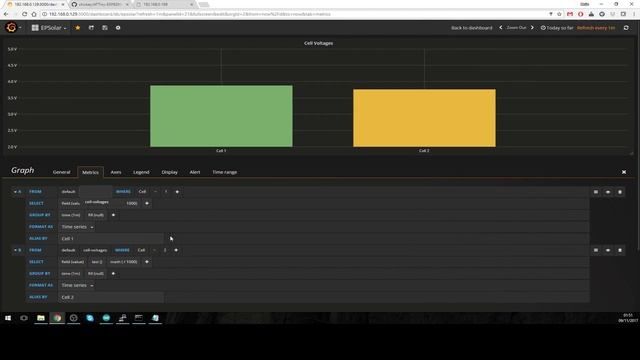Open File Explorer from the taskbar

[41, 318]
